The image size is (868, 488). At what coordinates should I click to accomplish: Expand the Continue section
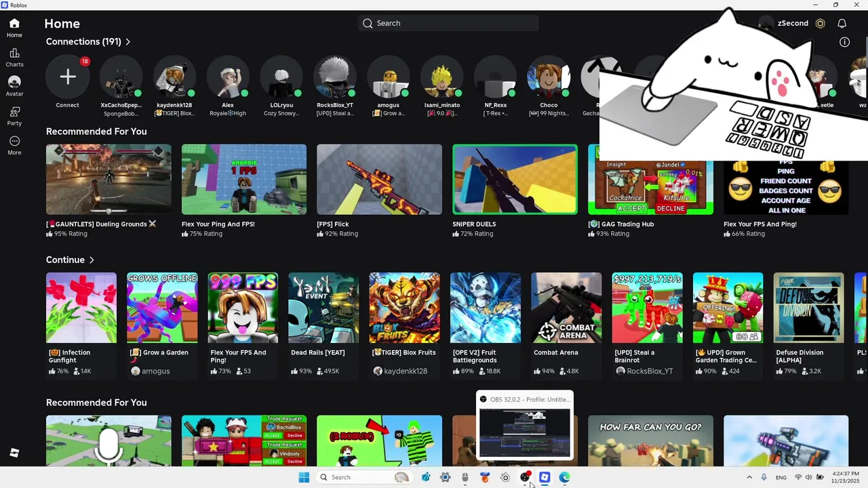pos(71,260)
